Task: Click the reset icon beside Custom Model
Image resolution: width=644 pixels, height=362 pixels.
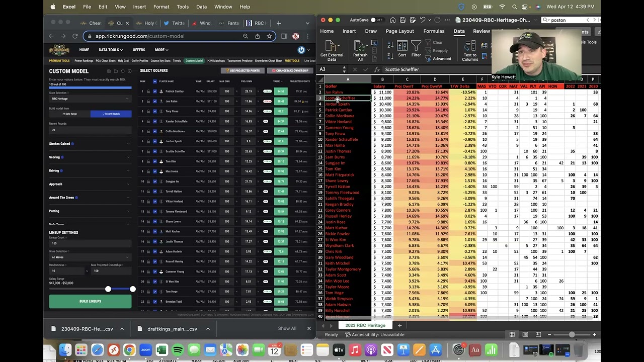Action: coord(122,71)
